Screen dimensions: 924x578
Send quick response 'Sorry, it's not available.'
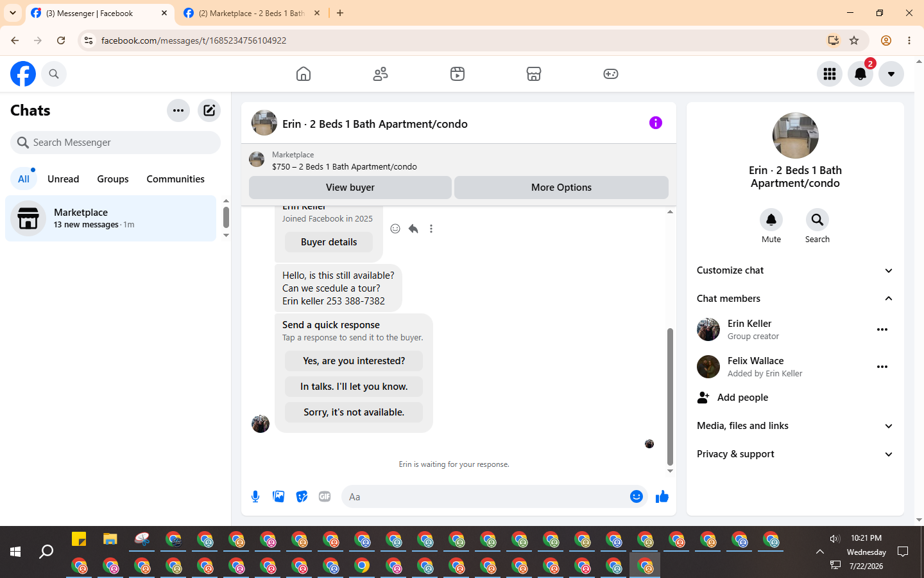[354, 412]
